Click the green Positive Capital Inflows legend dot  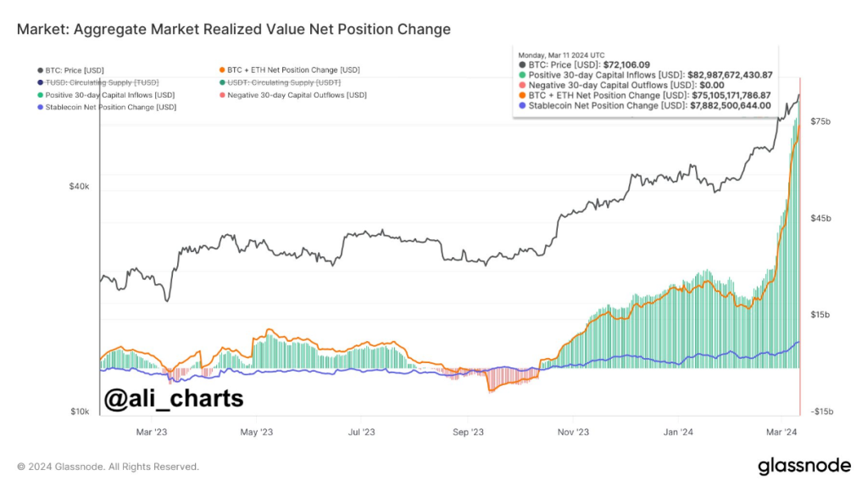pyautogui.click(x=40, y=95)
